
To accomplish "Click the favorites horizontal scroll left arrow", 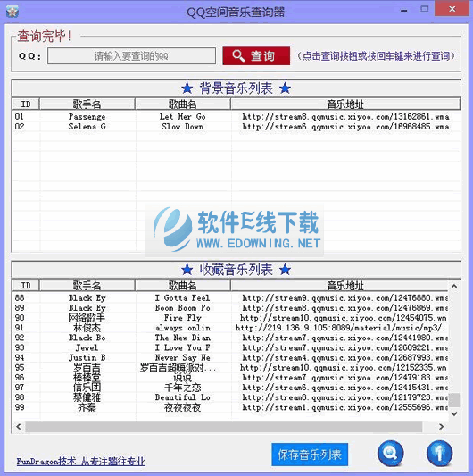I will [19, 426].
